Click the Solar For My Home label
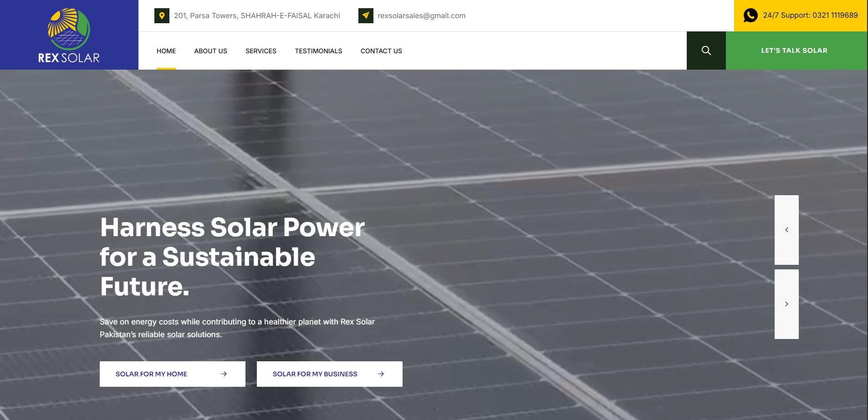Viewport: 868px width, 420px height. (x=151, y=374)
